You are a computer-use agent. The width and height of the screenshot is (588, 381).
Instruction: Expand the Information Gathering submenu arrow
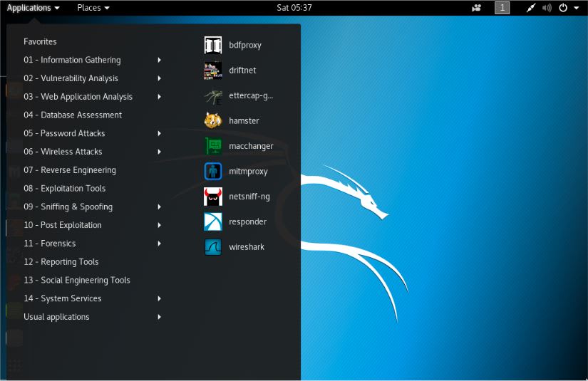click(160, 60)
